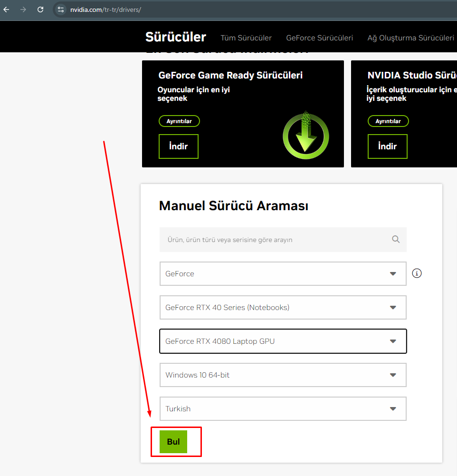Open the Ağ Oluşturma Sürücüleri menu item

point(410,38)
